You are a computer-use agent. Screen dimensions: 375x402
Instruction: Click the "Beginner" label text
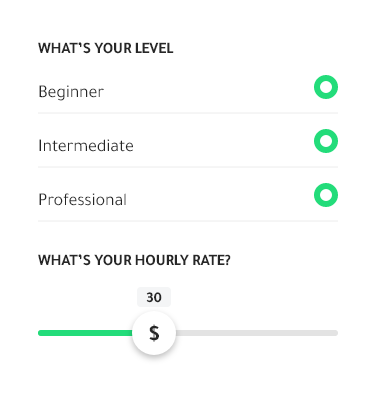tap(71, 92)
